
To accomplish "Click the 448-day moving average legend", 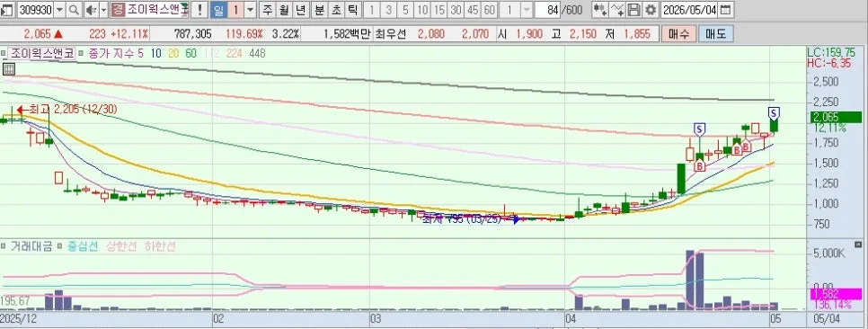I will [257, 54].
